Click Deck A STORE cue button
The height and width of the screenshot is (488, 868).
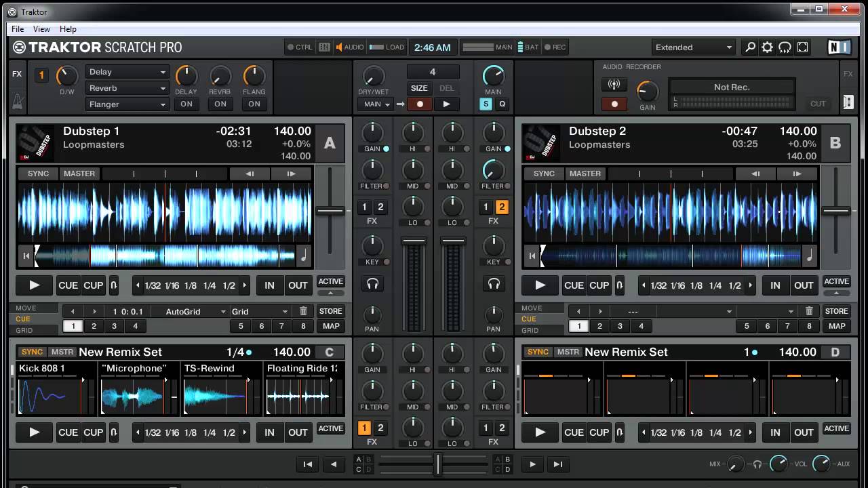tap(331, 311)
